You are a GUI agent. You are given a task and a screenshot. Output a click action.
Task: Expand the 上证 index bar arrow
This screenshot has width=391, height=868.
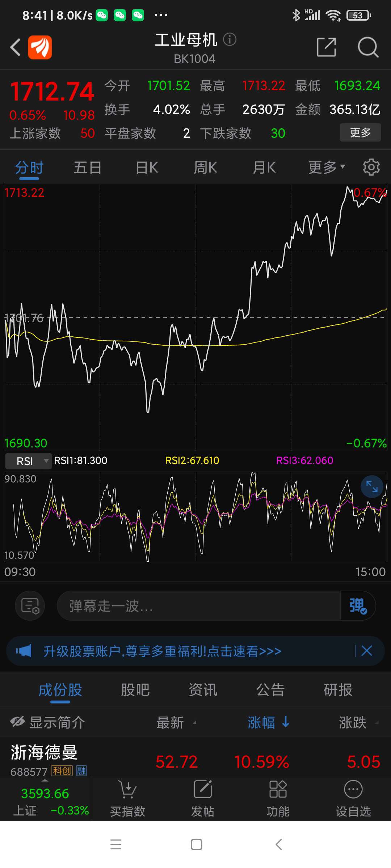[x=45, y=780]
